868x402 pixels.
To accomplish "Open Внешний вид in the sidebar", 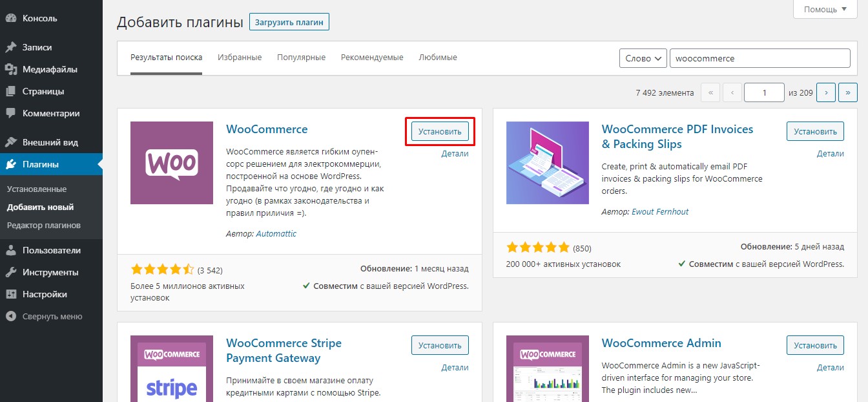I will tap(50, 142).
